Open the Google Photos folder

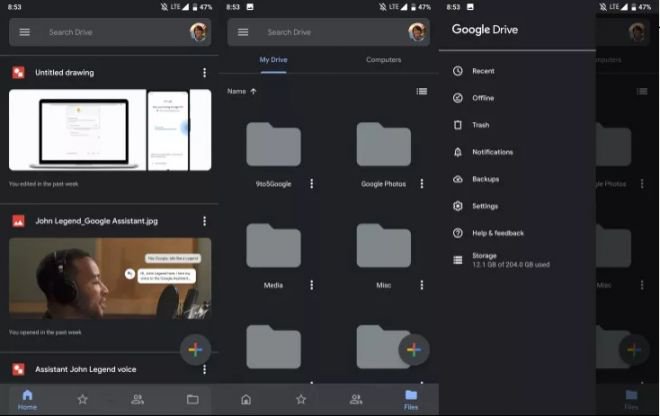tap(383, 144)
